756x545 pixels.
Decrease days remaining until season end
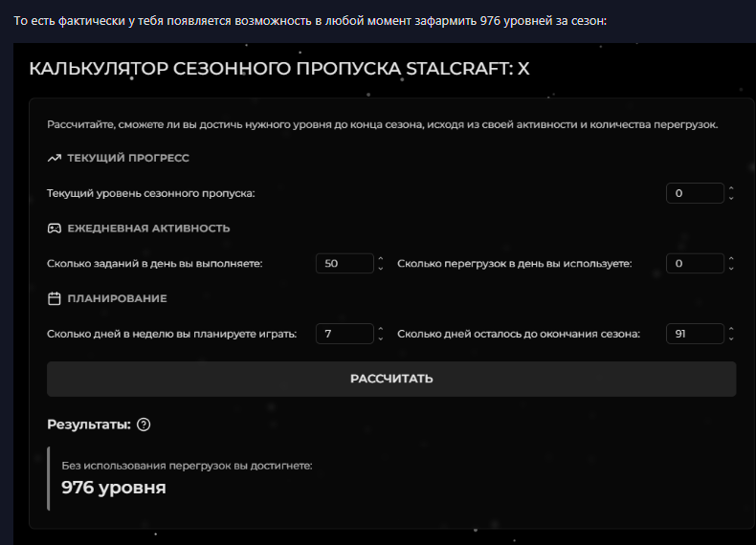coord(731,338)
